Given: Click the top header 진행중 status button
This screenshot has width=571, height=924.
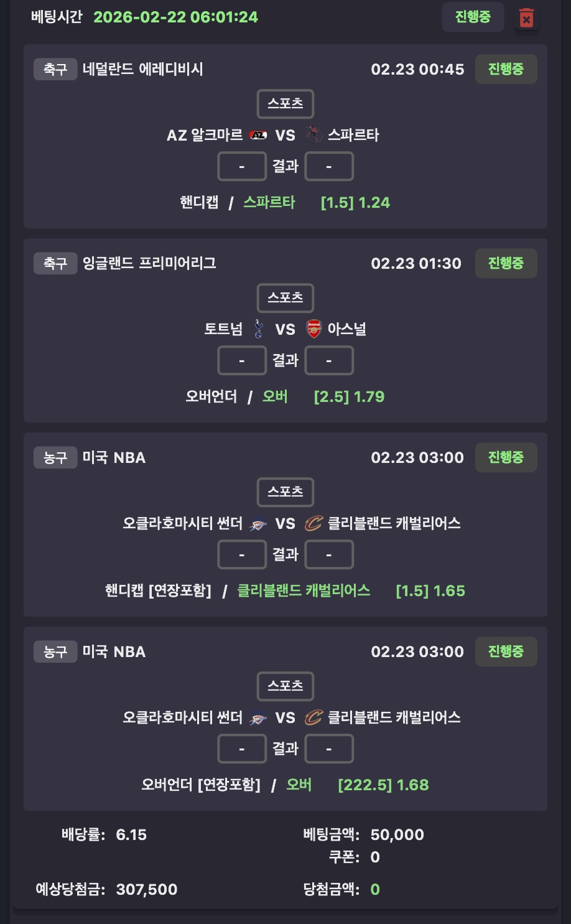Looking at the screenshot, I should click(x=473, y=17).
